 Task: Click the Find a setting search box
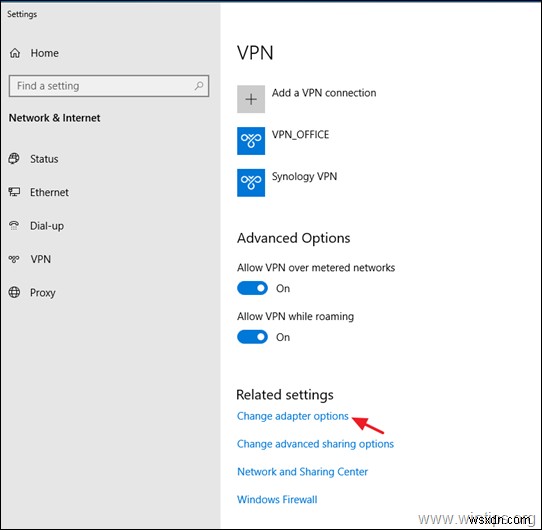(x=109, y=86)
